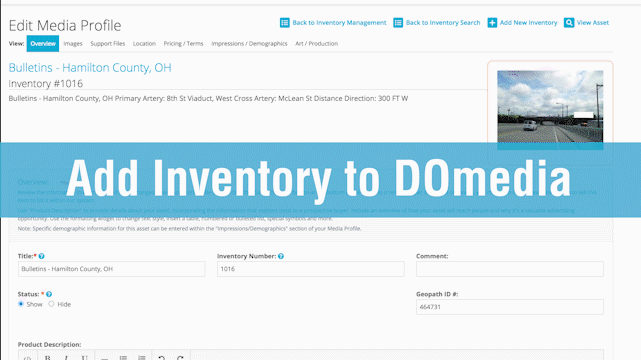641x360 pixels.
Task: Select the Hide status radio button
Action: click(x=51, y=304)
